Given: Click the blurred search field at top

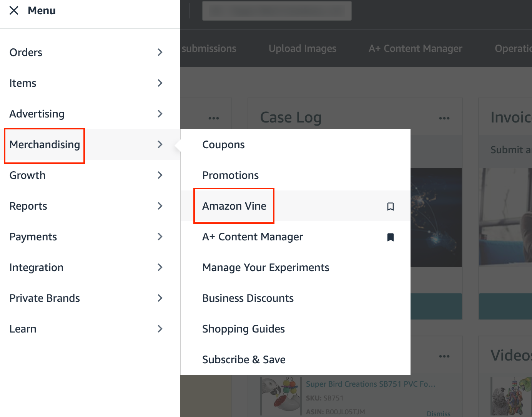Looking at the screenshot, I should click(277, 10).
